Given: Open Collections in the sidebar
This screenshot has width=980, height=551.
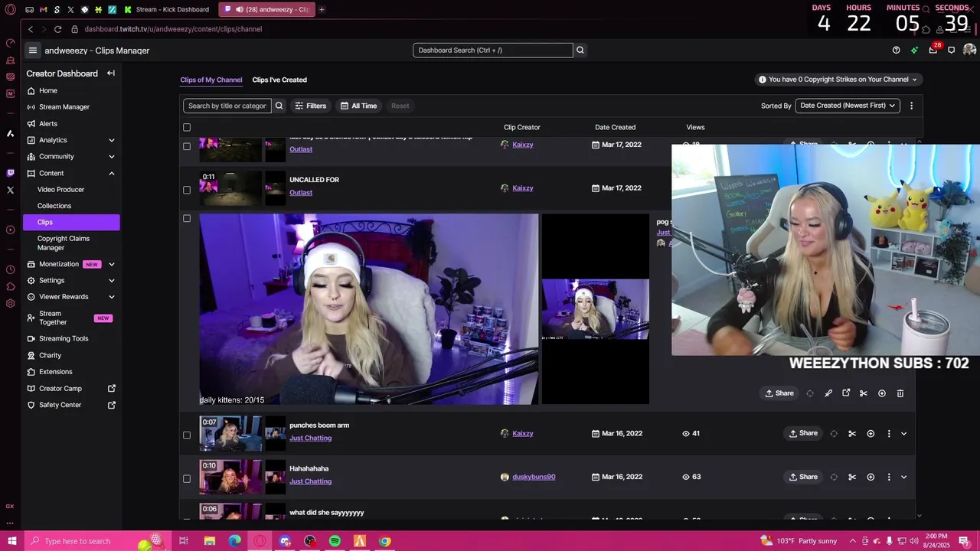Looking at the screenshot, I should [54, 206].
